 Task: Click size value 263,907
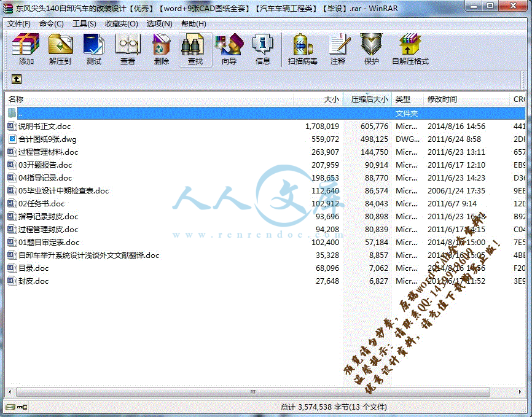click(x=325, y=152)
